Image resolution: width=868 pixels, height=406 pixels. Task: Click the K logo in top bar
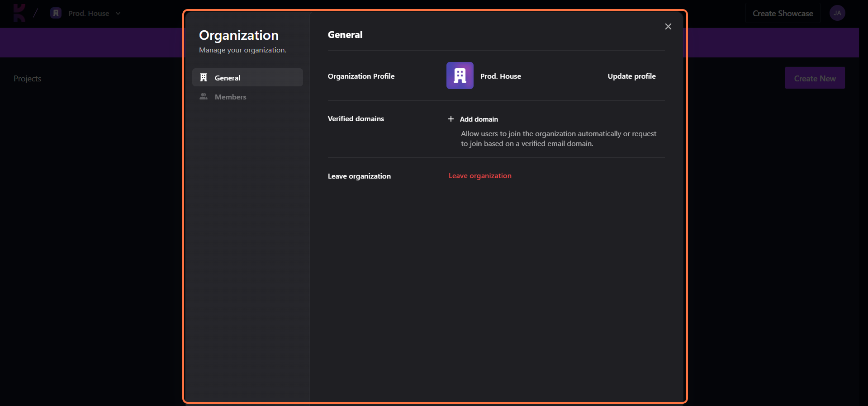19,13
